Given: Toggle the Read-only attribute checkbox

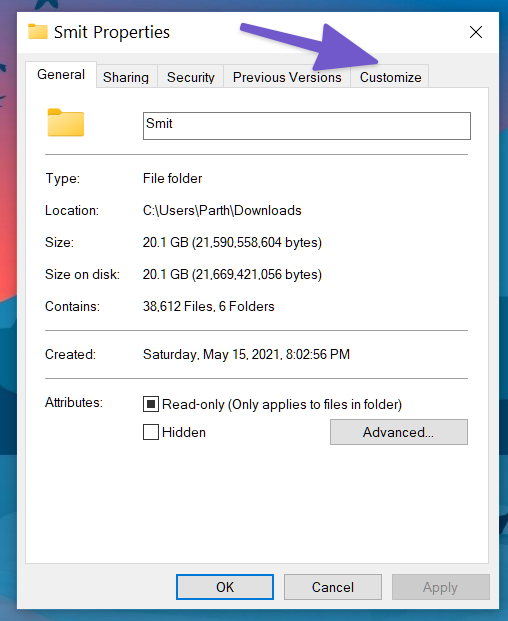Looking at the screenshot, I should point(151,404).
